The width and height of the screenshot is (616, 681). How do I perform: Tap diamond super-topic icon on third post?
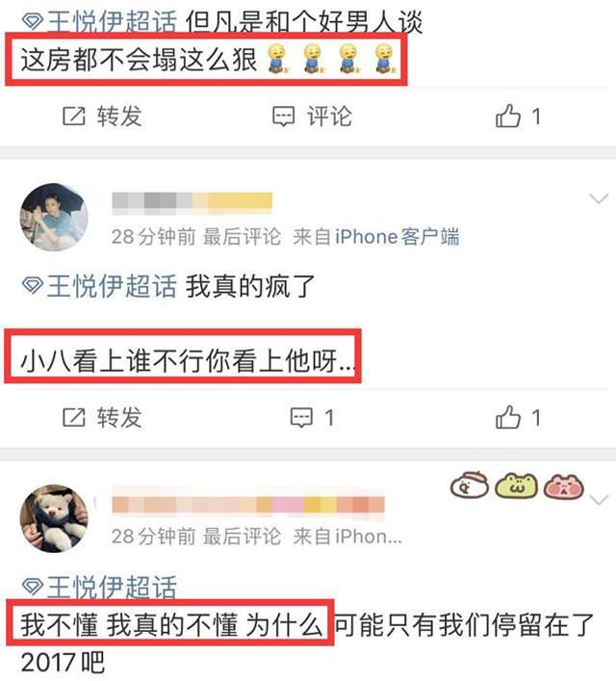coord(33,587)
